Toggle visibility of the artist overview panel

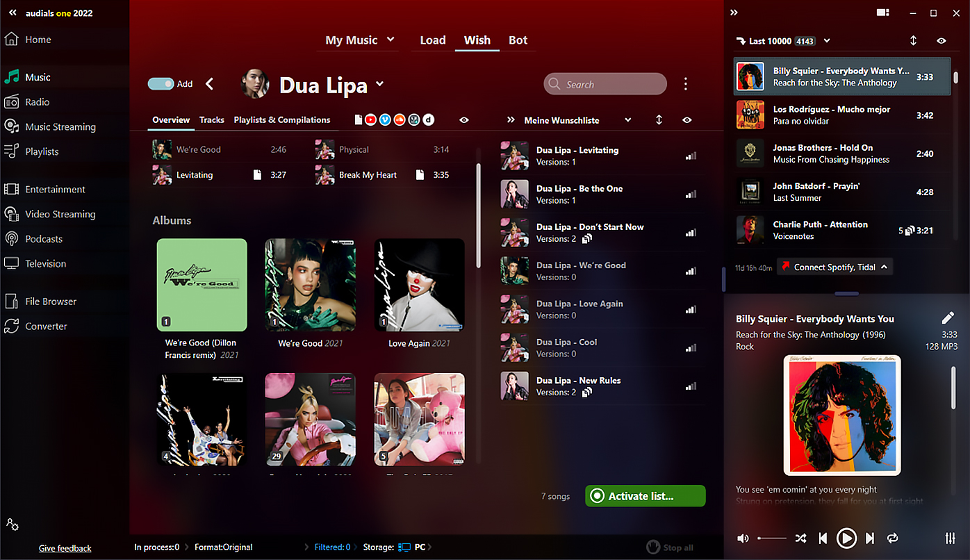pos(464,120)
